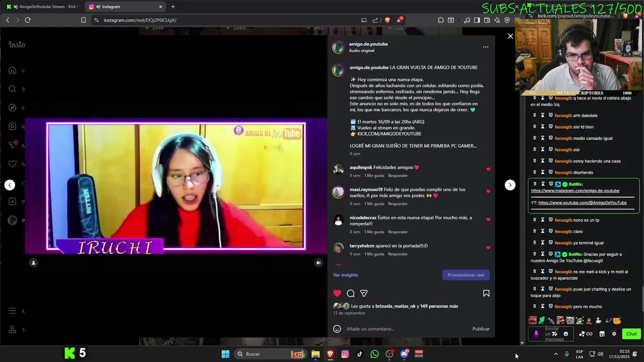Viewport: 644px width, 362px height.
Task: Go to the previous Instagram post arrow
Action: click(x=10, y=185)
